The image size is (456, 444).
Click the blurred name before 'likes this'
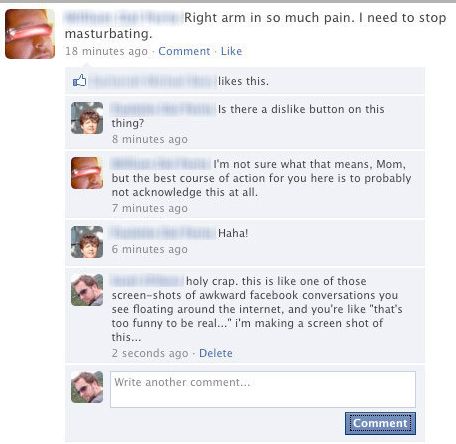pyautogui.click(x=152, y=81)
